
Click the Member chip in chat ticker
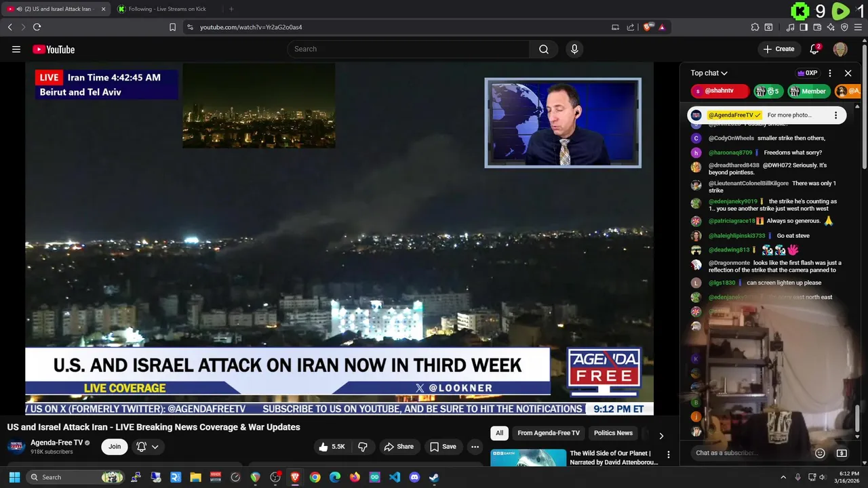point(808,91)
